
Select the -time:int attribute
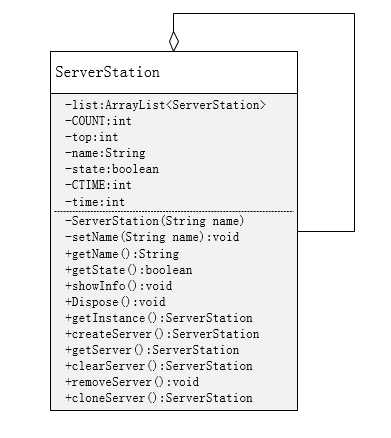[x=95, y=202]
